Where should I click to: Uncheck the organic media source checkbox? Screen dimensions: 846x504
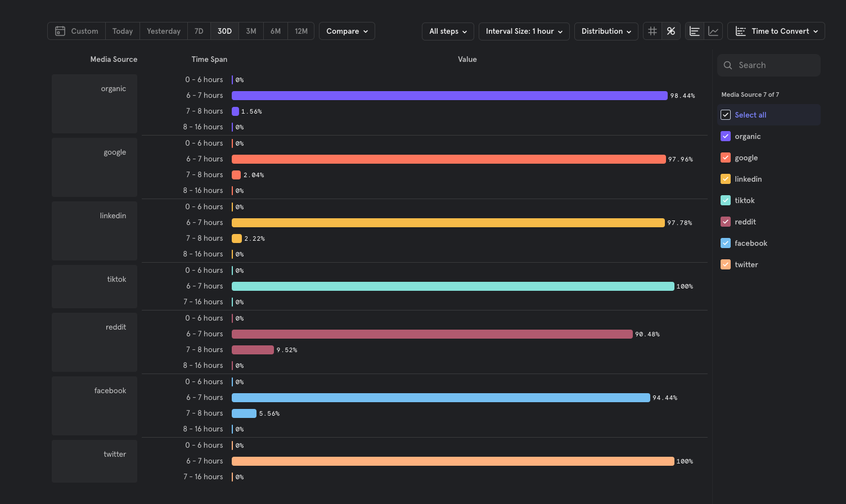[x=726, y=136]
